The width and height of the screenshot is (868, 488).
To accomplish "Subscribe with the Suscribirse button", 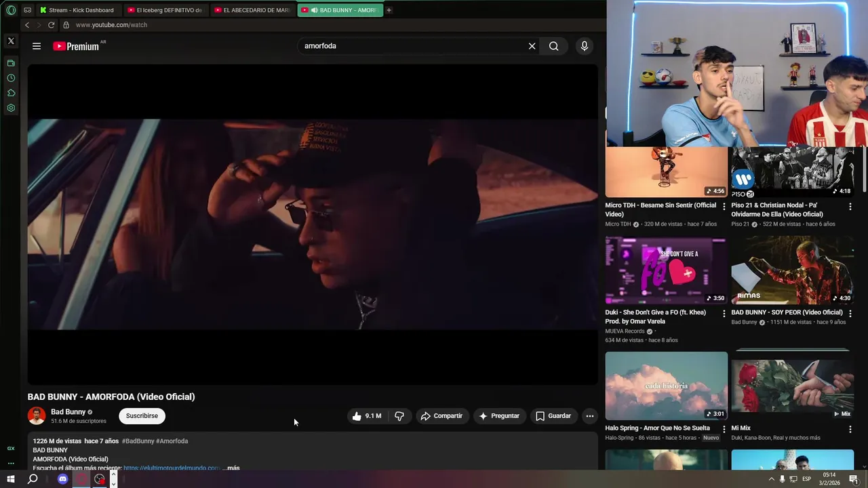I will [x=142, y=415].
